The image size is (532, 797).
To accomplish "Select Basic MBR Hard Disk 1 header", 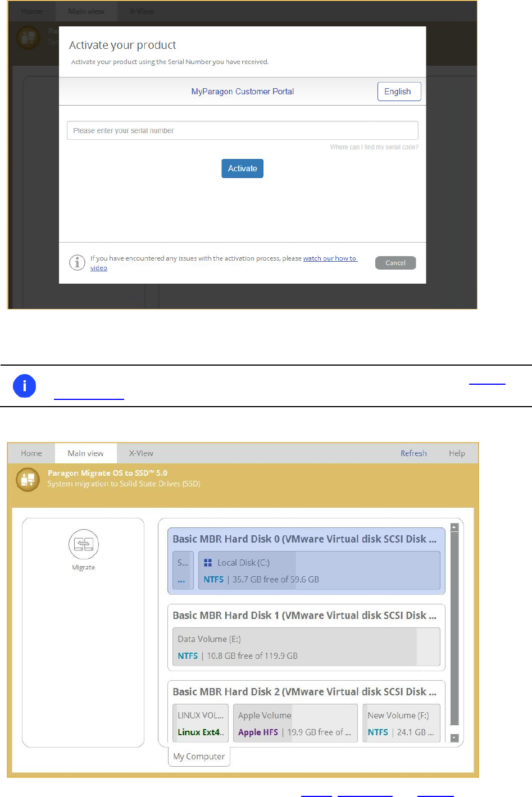I will tap(304, 616).
